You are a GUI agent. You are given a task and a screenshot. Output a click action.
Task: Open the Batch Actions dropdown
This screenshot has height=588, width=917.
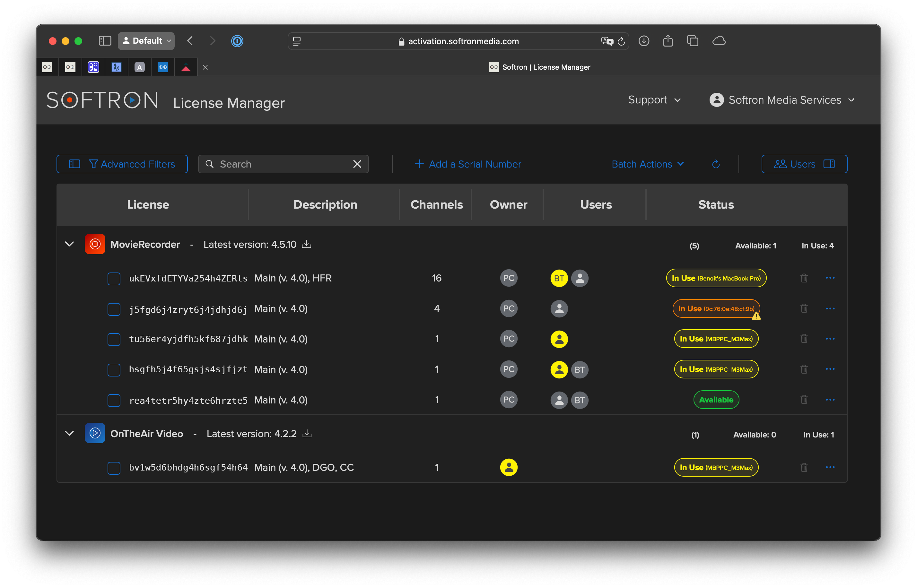(647, 164)
